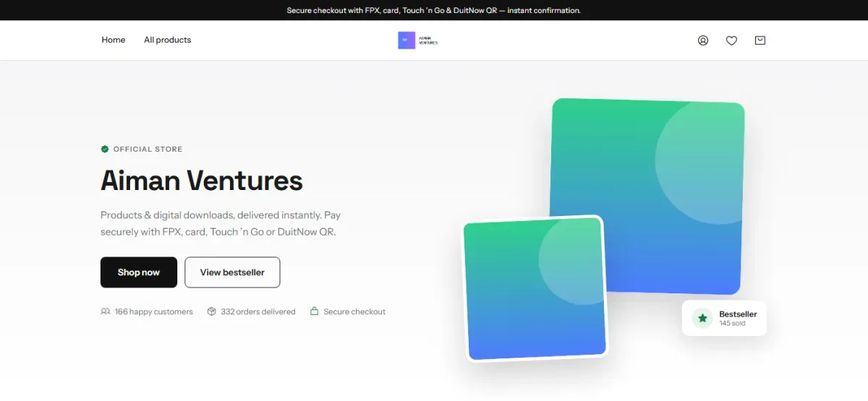Click the star icon on the Bestseller badge
This screenshot has height=401, width=868.
click(x=702, y=318)
